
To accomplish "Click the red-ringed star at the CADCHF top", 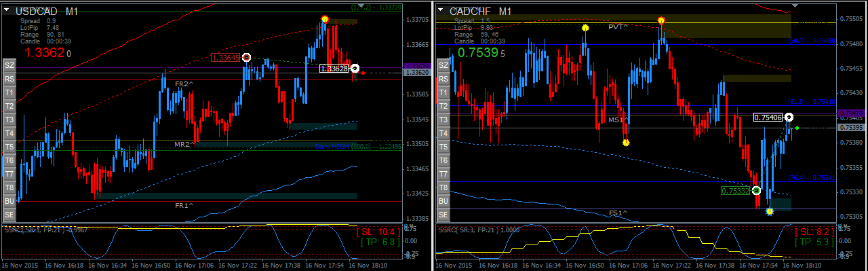I will (x=661, y=20).
